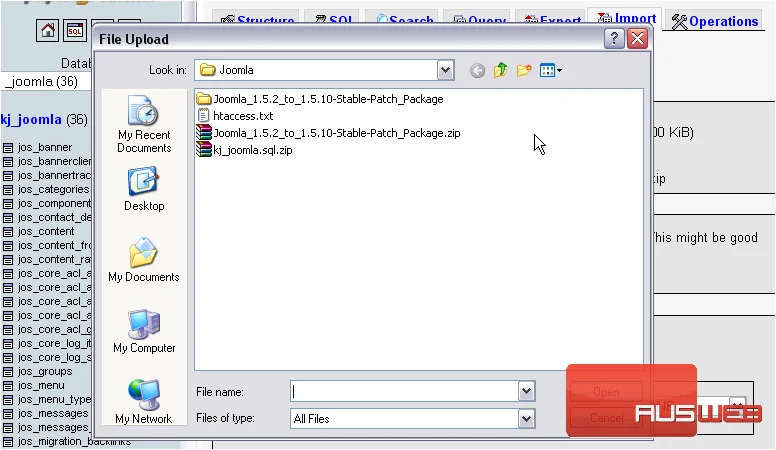
Task: Open the jos_content table
Action: (x=46, y=232)
